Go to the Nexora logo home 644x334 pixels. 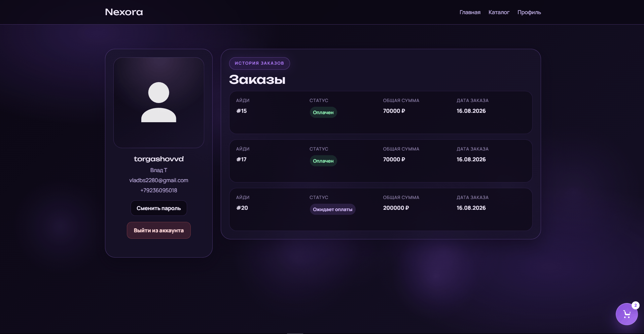(x=124, y=12)
